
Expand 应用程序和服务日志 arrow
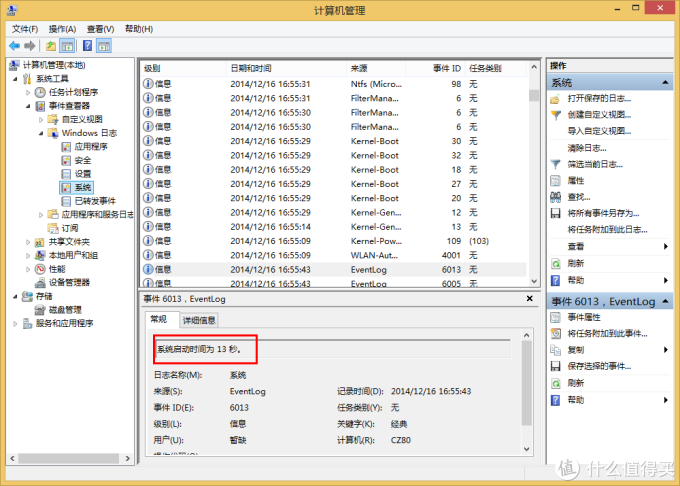tap(41, 215)
